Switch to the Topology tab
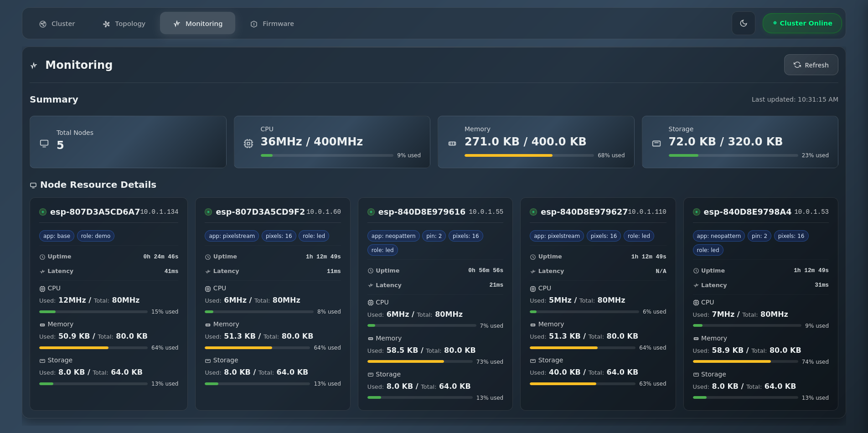The image size is (868, 433). pos(124,23)
